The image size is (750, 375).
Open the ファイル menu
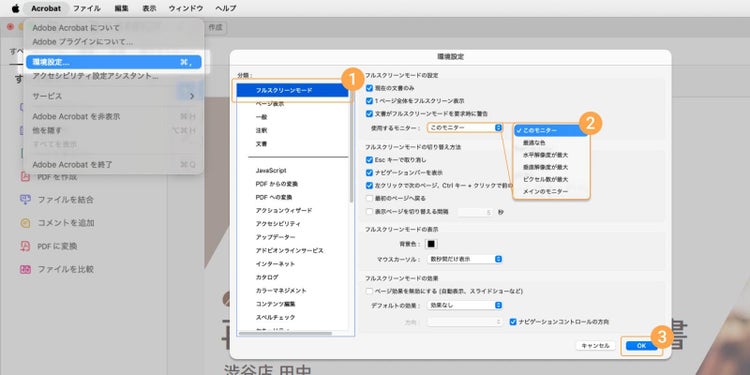[87, 8]
